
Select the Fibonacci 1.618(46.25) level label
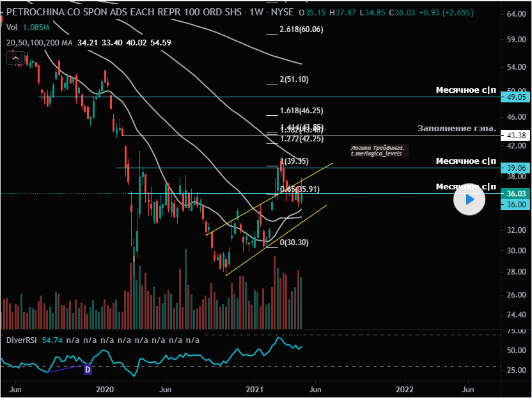pyautogui.click(x=301, y=110)
